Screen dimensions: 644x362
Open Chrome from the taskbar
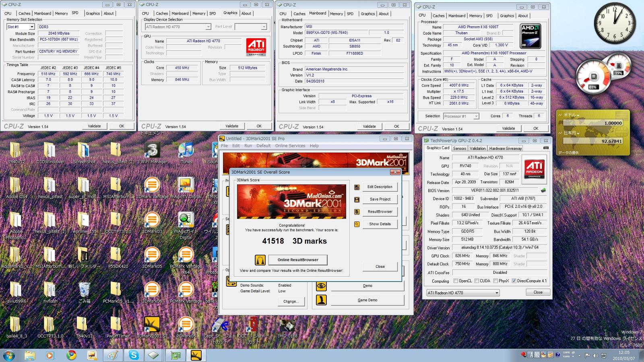tap(72, 355)
